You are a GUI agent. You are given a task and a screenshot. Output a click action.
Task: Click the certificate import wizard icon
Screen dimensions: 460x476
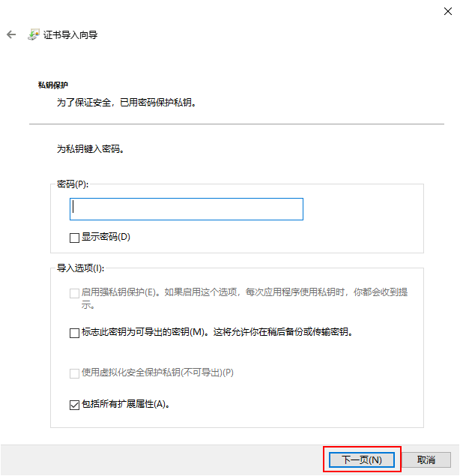[x=34, y=34]
